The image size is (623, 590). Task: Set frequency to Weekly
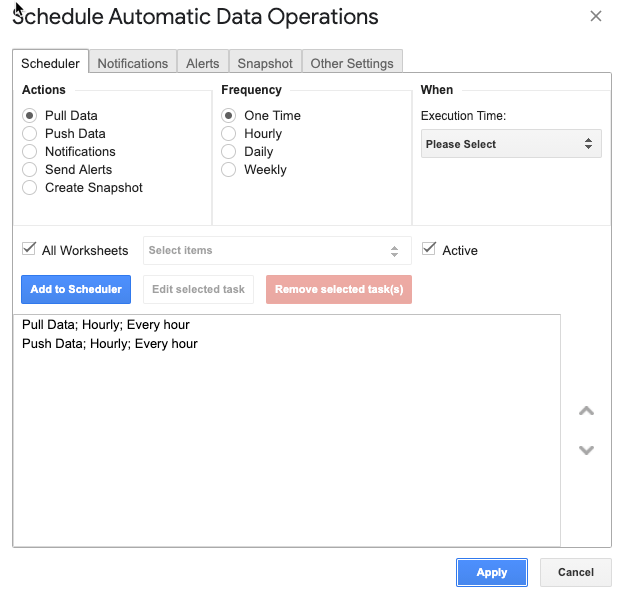tap(229, 170)
